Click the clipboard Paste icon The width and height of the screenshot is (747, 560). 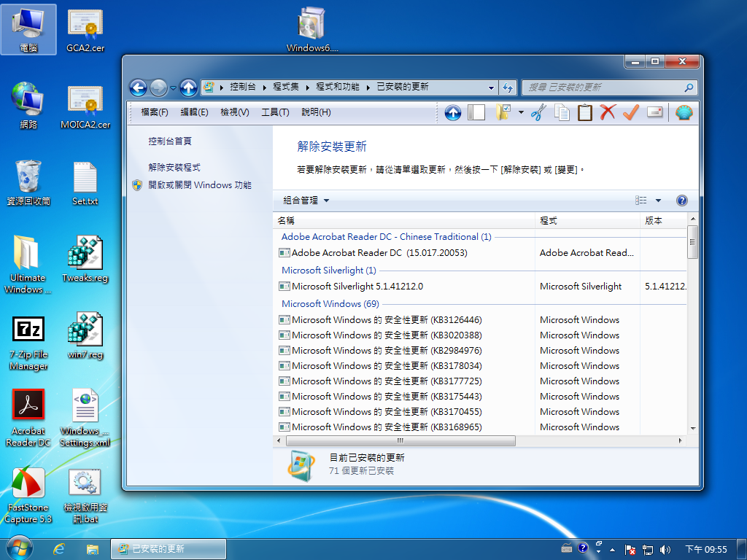pos(584,113)
